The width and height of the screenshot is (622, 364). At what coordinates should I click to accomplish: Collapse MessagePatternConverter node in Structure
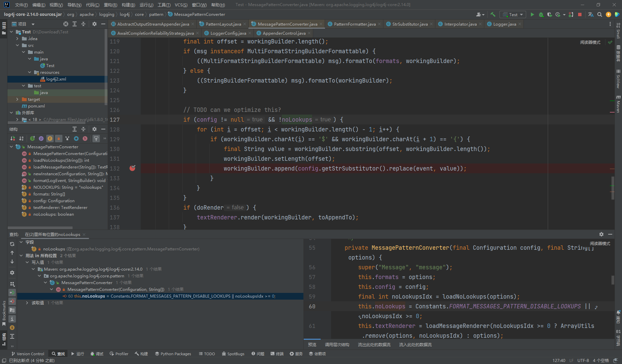pos(11,147)
